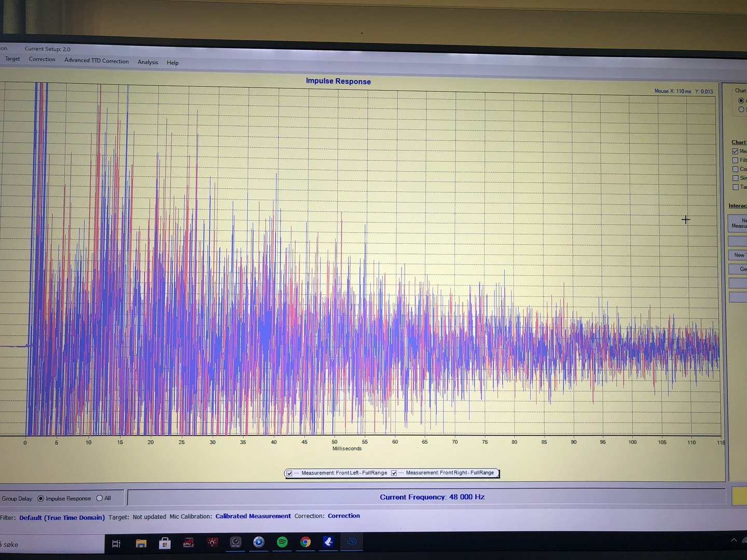Click the 'Calibrated Measurement' status text

coord(253,516)
